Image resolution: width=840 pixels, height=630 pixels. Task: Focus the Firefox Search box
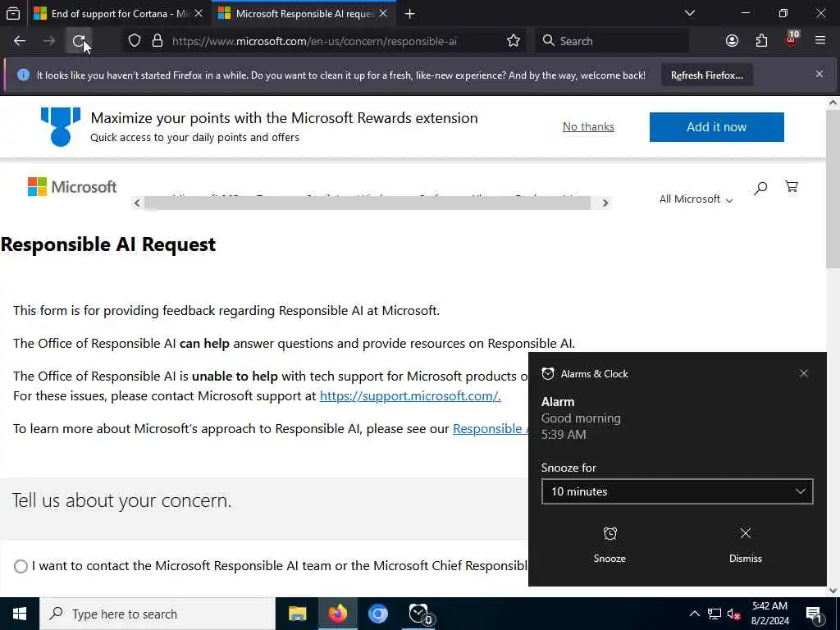(x=612, y=41)
